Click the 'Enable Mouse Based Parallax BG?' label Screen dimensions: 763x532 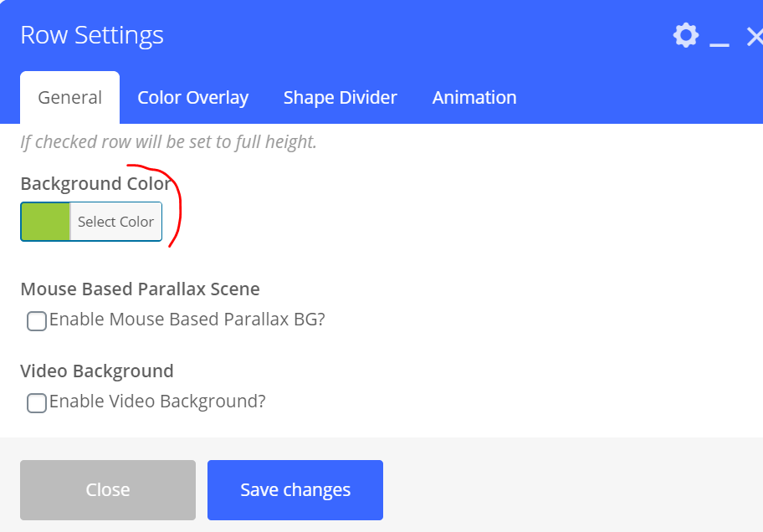(187, 320)
